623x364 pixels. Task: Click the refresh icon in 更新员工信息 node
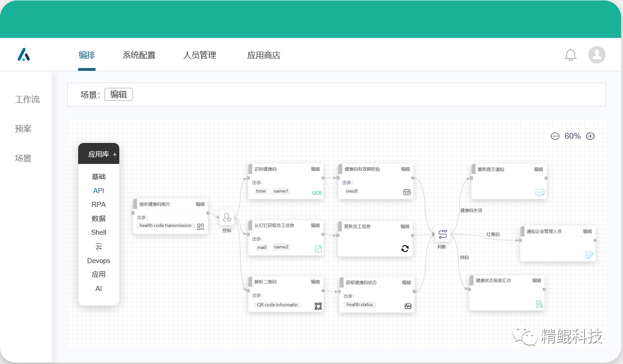(x=404, y=249)
